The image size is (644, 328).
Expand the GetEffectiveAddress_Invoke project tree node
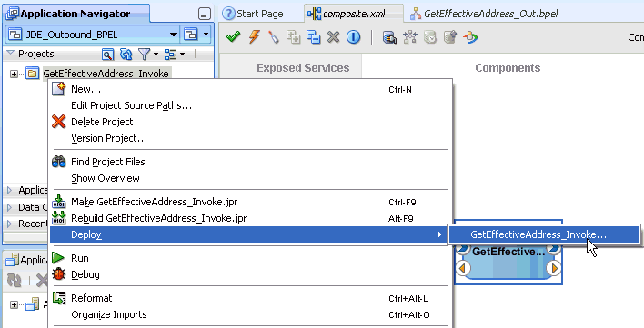[14, 74]
